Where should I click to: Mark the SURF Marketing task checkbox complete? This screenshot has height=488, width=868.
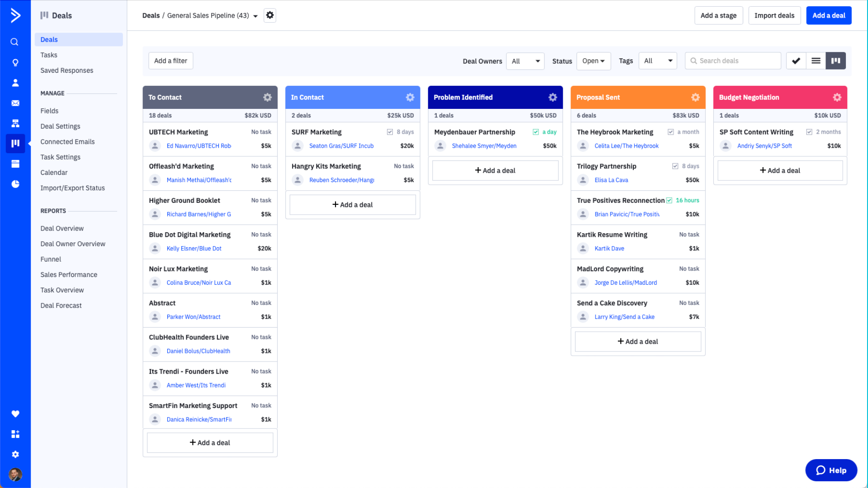[x=390, y=131]
